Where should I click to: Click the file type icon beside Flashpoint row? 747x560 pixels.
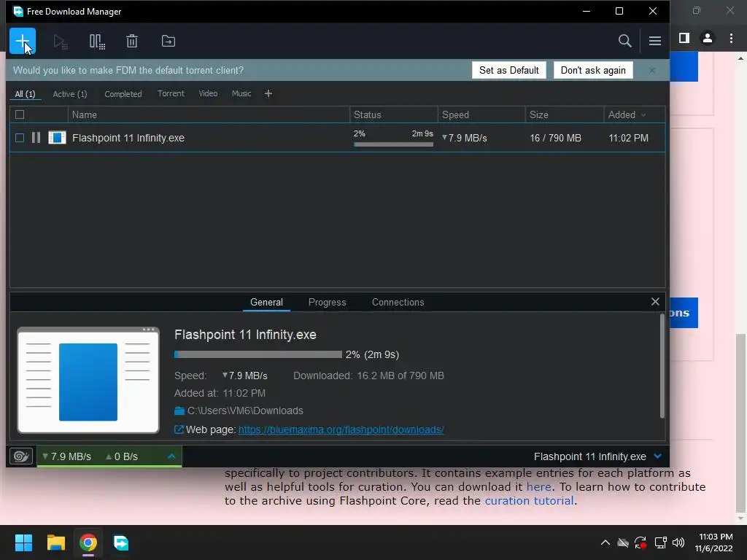(57, 138)
